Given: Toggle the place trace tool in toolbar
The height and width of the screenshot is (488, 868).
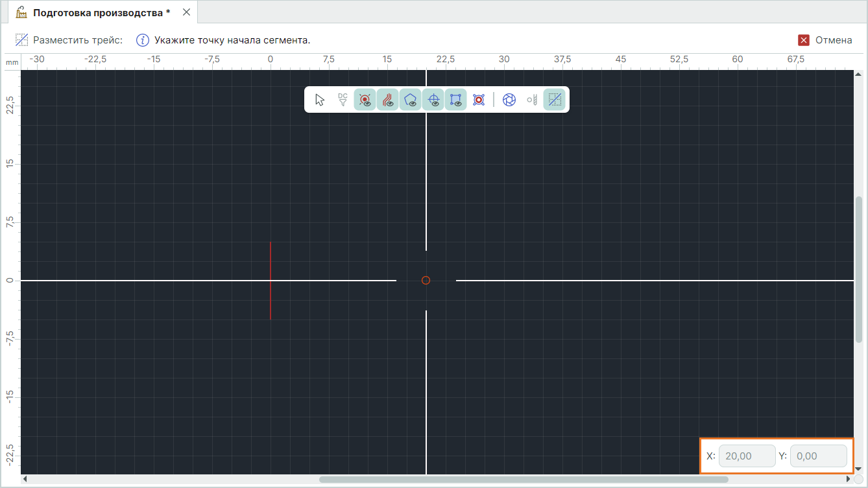Looking at the screenshot, I should [x=555, y=100].
